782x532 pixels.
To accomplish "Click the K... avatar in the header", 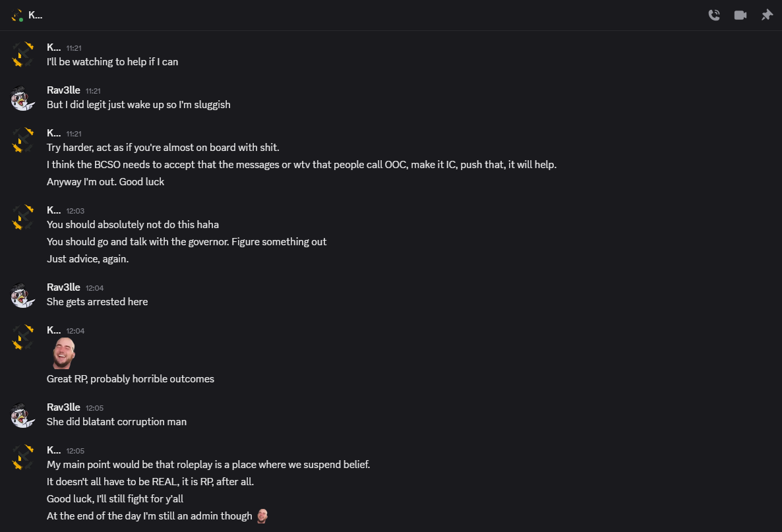I will [17, 15].
